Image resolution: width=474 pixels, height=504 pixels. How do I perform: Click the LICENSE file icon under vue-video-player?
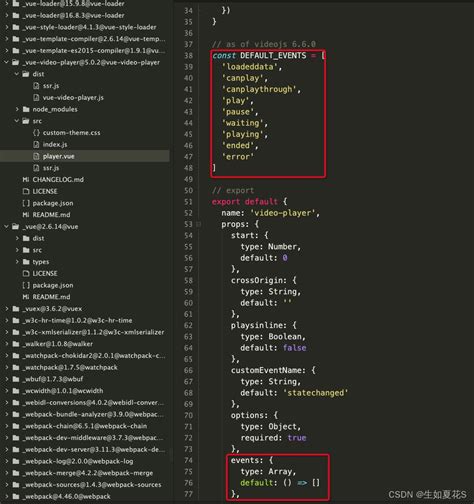click(x=26, y=191)
